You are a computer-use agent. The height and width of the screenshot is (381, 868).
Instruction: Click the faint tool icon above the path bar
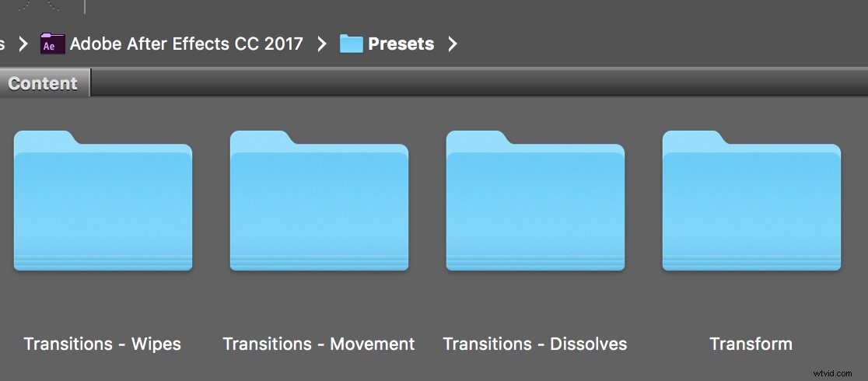point(38,5)
